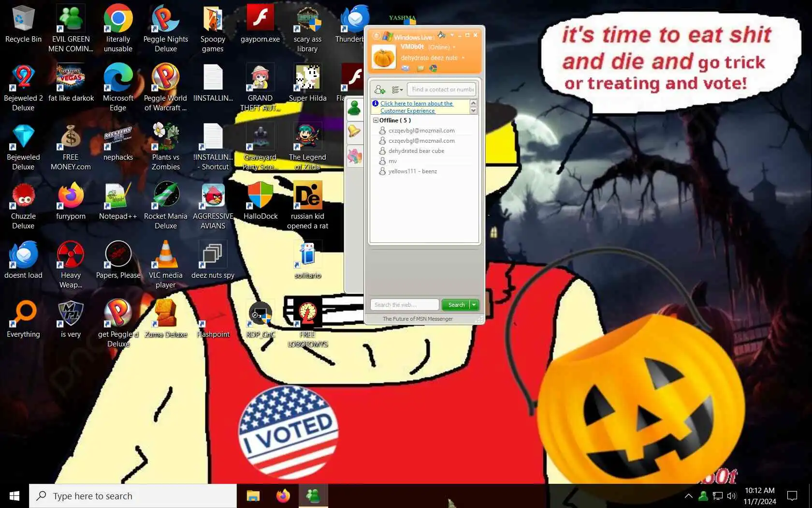This screenshot has height=508, width=812.
Task: Select the Spoopy games folder icon
Action: coord(213,28)
